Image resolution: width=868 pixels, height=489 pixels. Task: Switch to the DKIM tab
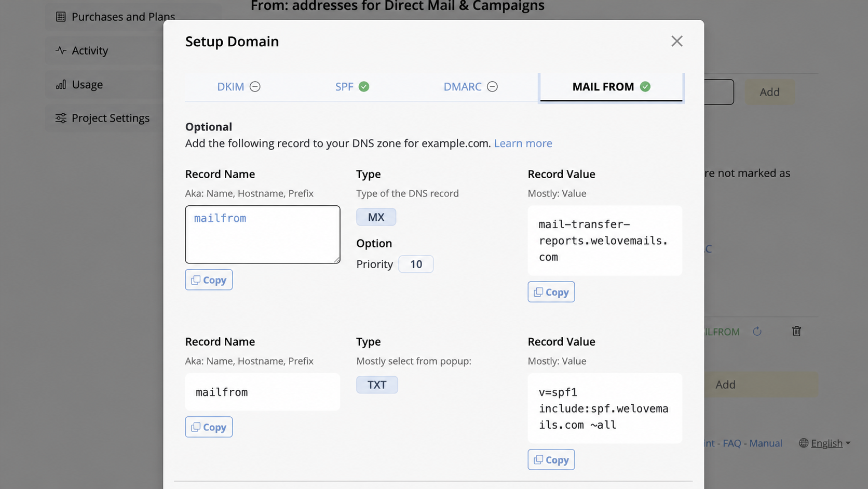(238, 87)
